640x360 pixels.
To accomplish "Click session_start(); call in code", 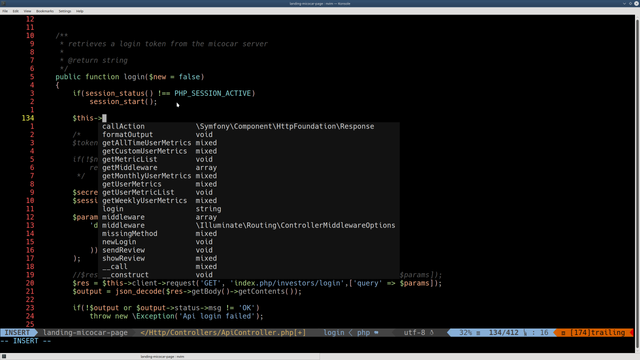I will 123,102.
